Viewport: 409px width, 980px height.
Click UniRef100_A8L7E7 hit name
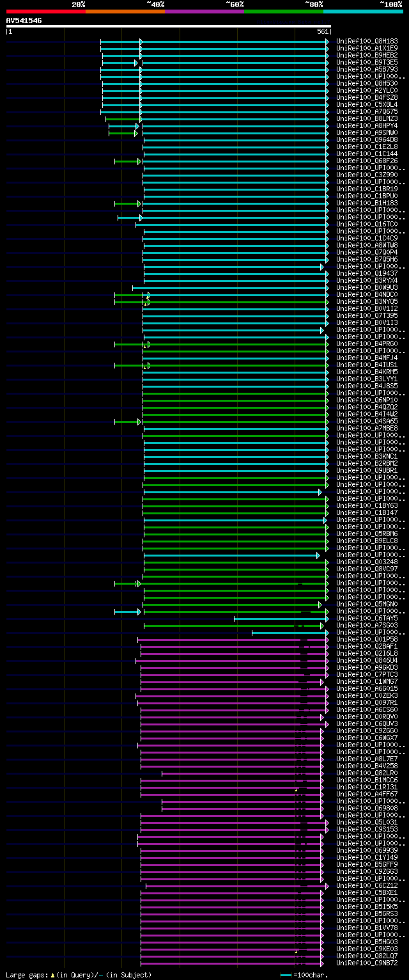[x=367, y=759]
